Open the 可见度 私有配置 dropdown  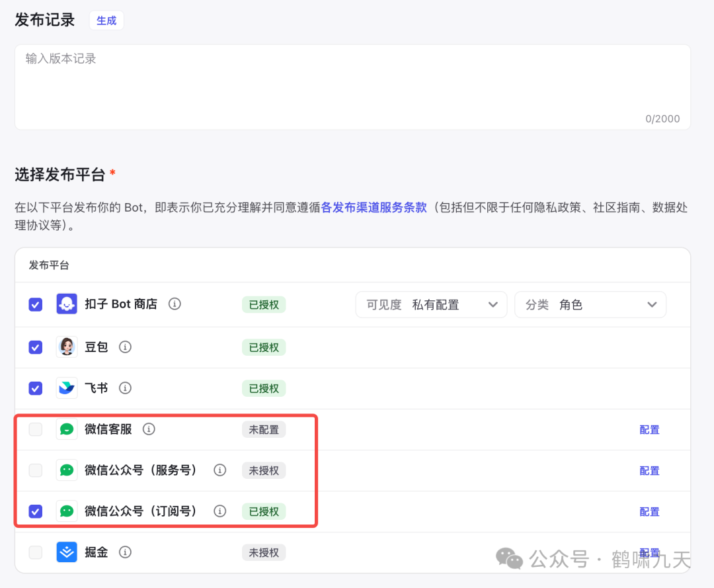(431, 305)
